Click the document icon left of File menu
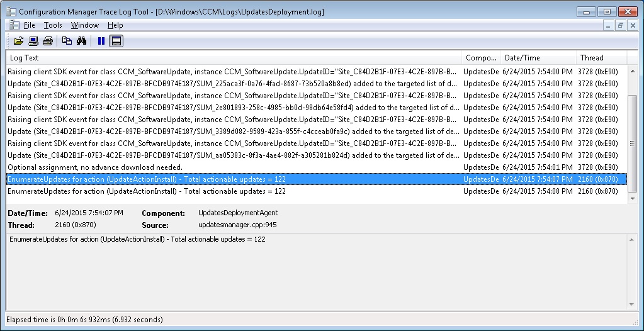 click(14, 25)
